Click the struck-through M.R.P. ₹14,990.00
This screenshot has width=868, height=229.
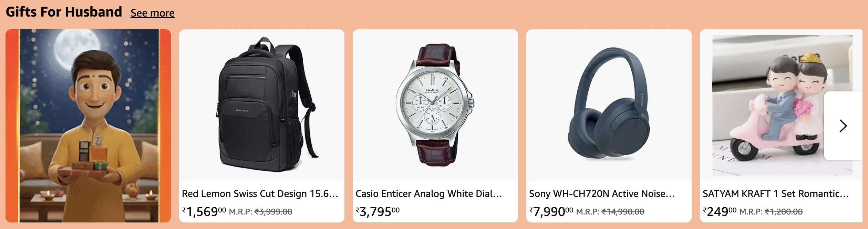coord(623,212)
